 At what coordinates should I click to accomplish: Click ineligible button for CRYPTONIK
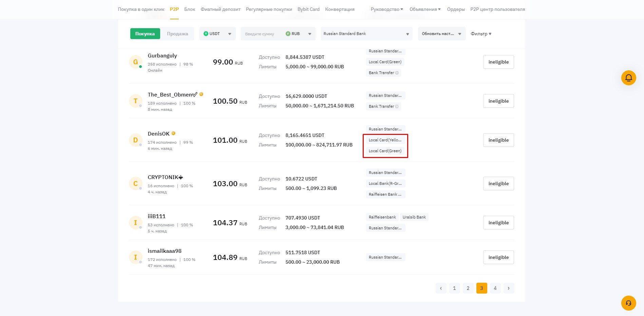pyautogui.click(x=498, y=183)
